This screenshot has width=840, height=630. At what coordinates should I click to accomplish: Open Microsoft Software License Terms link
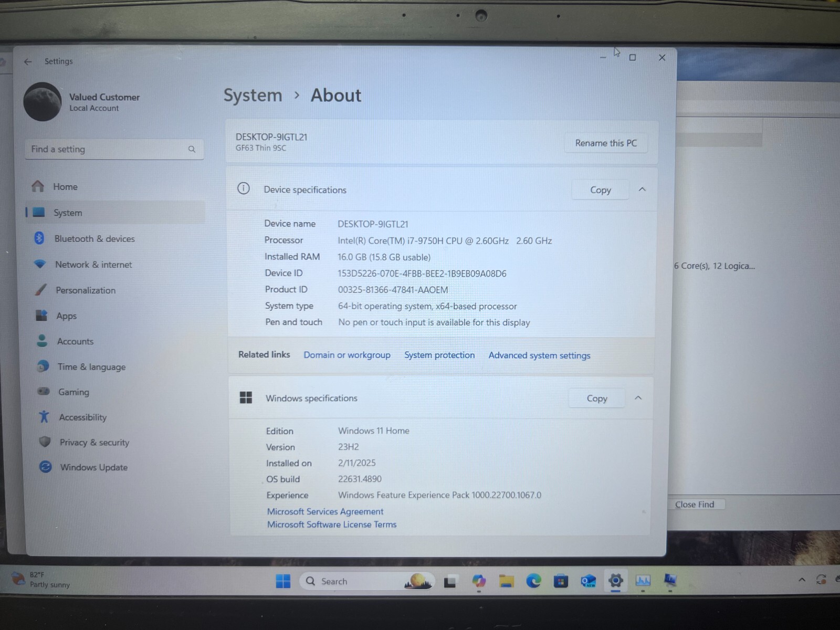click(x=332, y=524)
